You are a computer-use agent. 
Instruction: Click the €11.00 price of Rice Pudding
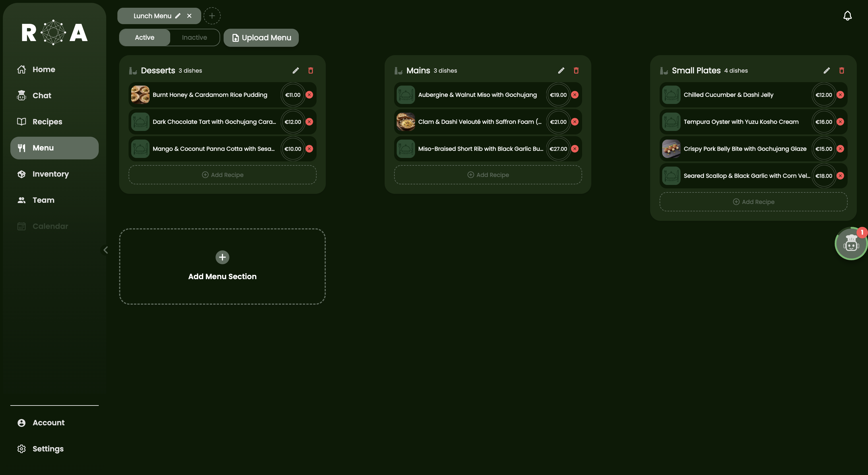tap(293, 95)
